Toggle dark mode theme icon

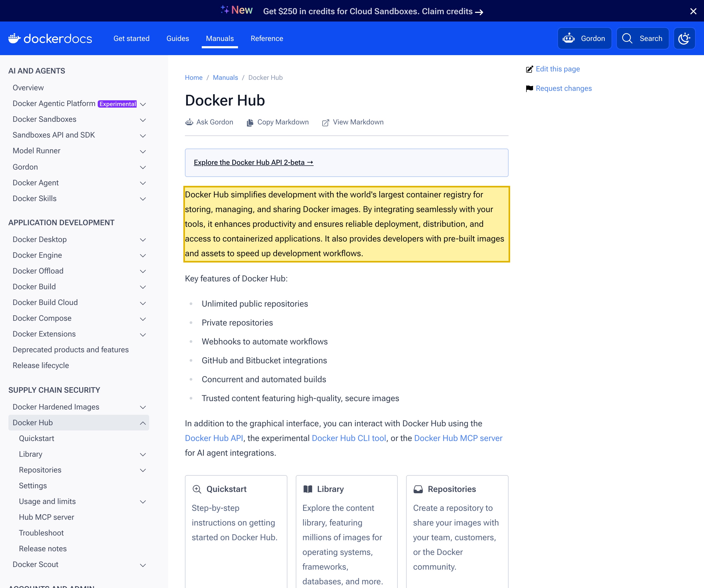click(684, 39)
